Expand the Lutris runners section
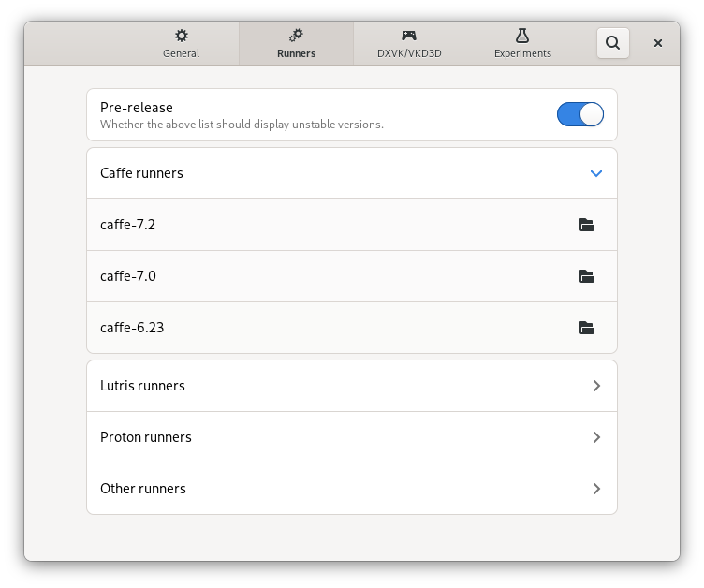The height and width of the screenshot is (588, 704). coord(596,386)
